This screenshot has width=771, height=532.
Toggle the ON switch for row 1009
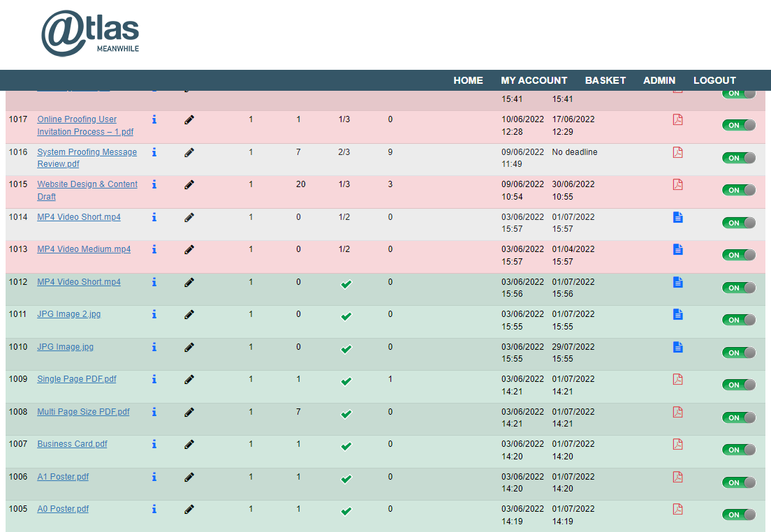click(739, 385)
